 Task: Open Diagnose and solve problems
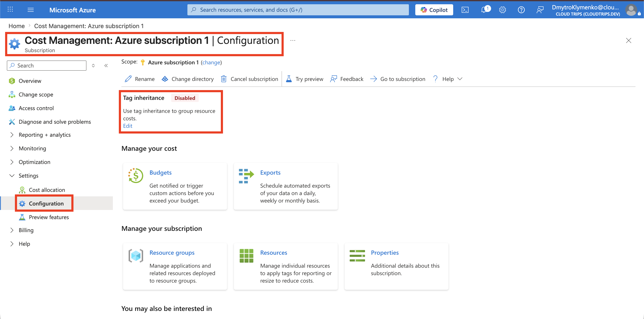point(55,122)
